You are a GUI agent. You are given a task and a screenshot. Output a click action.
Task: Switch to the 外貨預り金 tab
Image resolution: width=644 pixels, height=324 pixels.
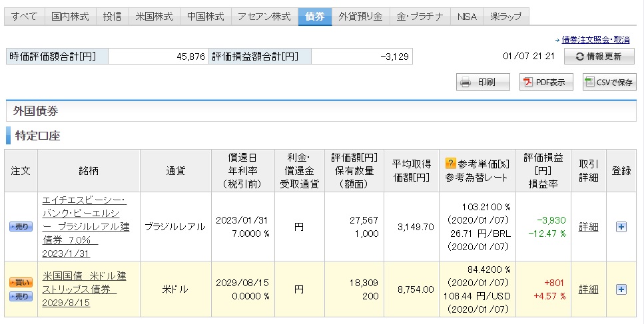click(x=360, y=17)
